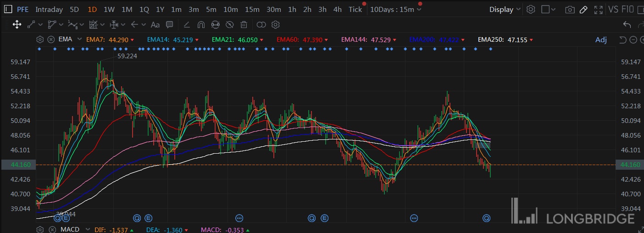This screenshot has width=644, height=233.
Task: Select the 4h interval
Action: pyautogui.click(x=337, y=9)
